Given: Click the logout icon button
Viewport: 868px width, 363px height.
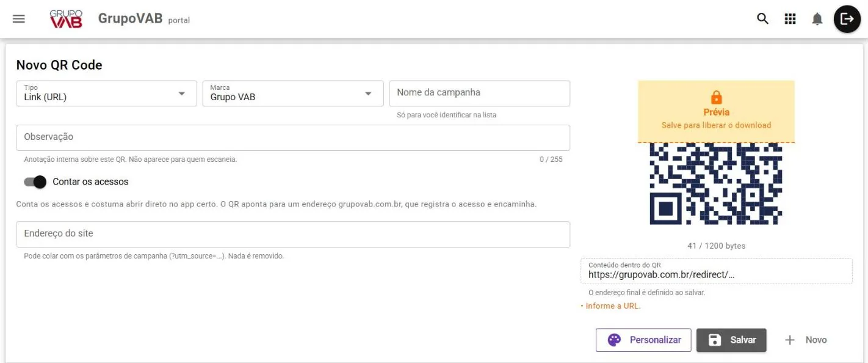Looking at the screenshot, I should (x=847, y=19).
